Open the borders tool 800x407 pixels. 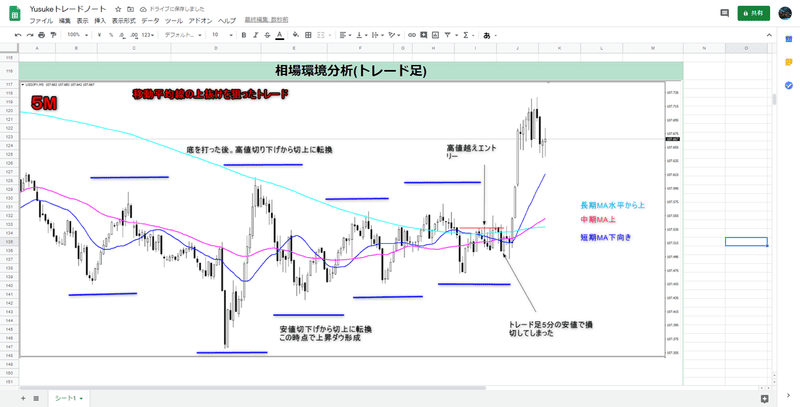pyautogui.click(x=308, y=35)
